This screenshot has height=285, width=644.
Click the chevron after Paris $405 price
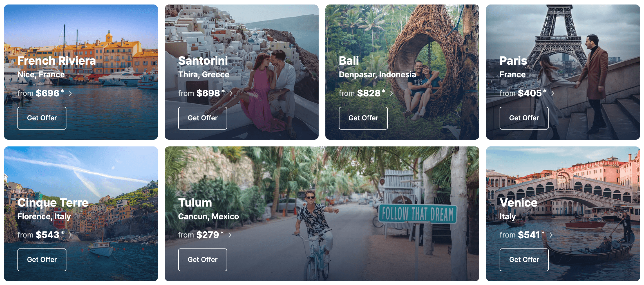tap(553, 93)
